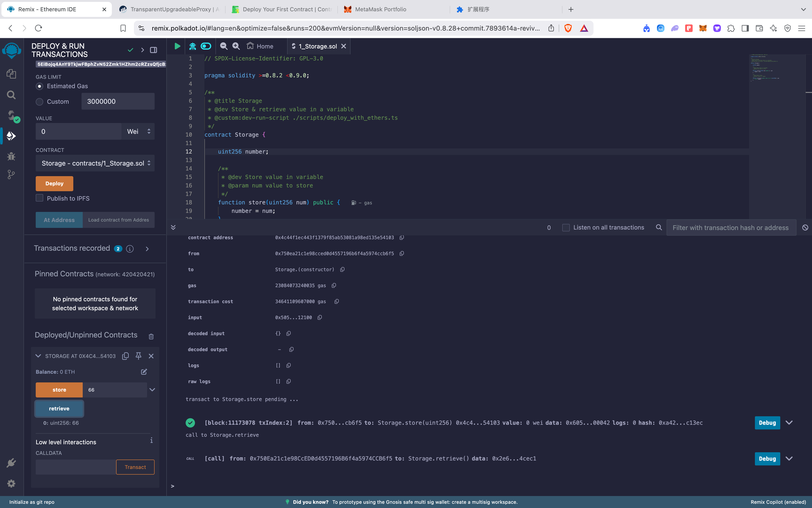Collapse the terminal panel double chevron

pyautogui.click(x=173, y=227)
